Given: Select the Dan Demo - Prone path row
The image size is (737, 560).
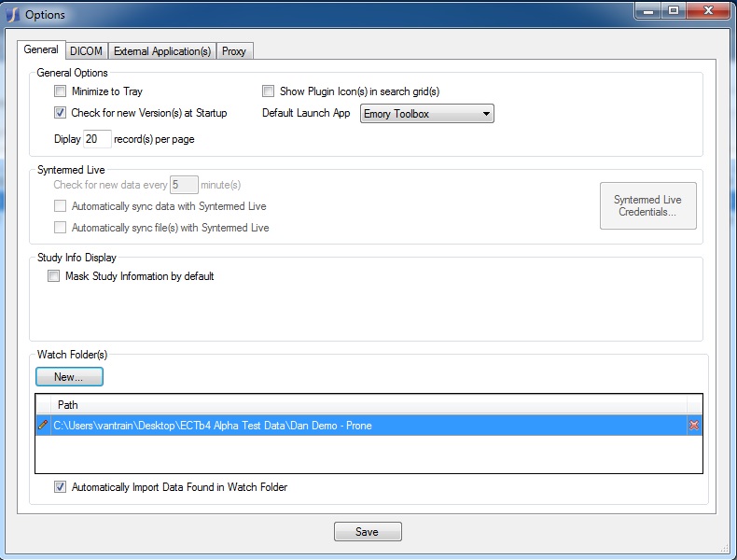Looking at the screenshot, I should tap(369, 425).
